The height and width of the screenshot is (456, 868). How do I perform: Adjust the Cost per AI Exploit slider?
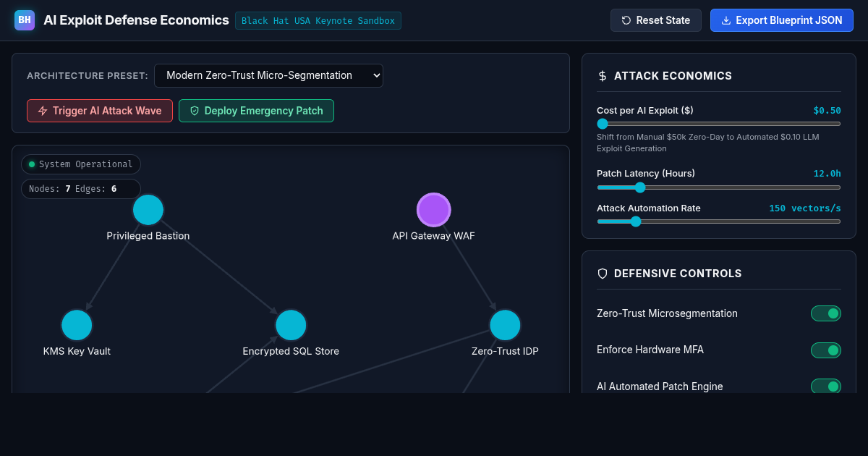719,124
